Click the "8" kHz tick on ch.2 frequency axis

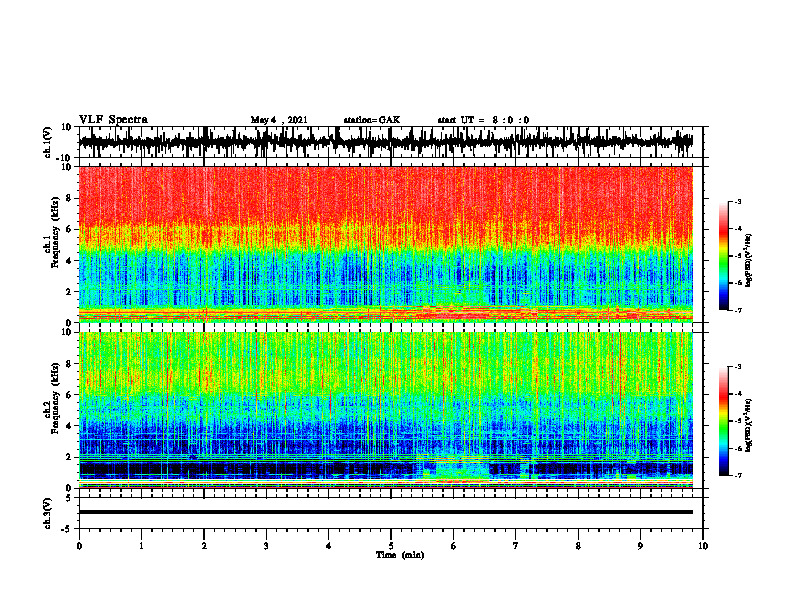[69, 364]
